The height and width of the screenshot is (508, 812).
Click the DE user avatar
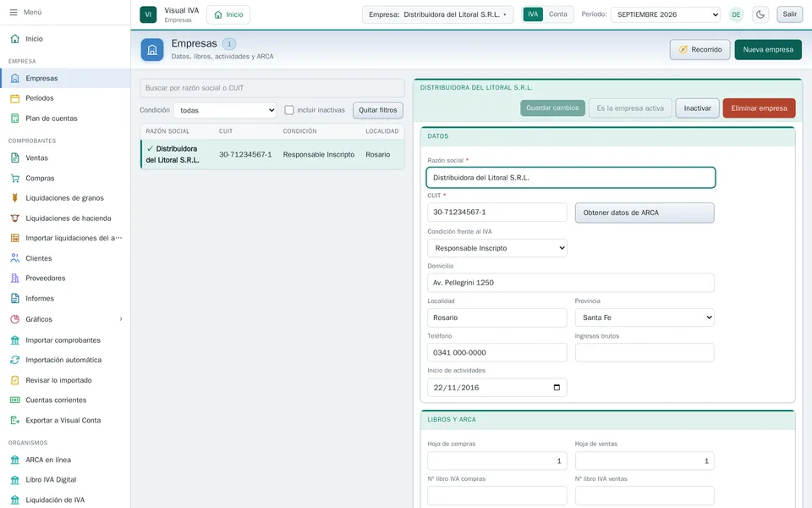tap(736, 14)
